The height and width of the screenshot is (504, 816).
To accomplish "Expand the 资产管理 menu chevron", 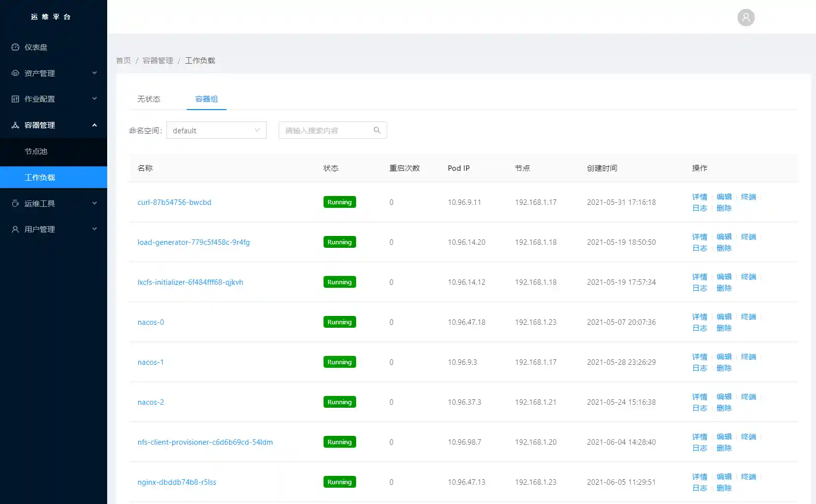I will click(94, 73).
